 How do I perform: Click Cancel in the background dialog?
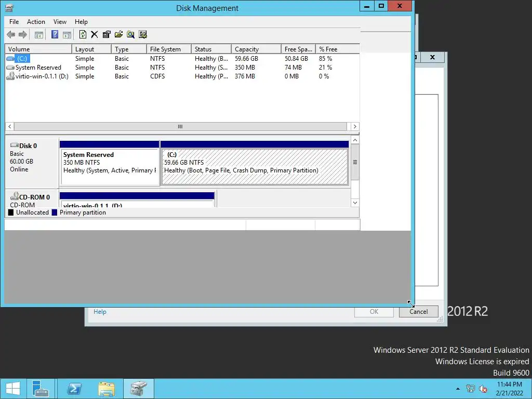pos(418,312)
